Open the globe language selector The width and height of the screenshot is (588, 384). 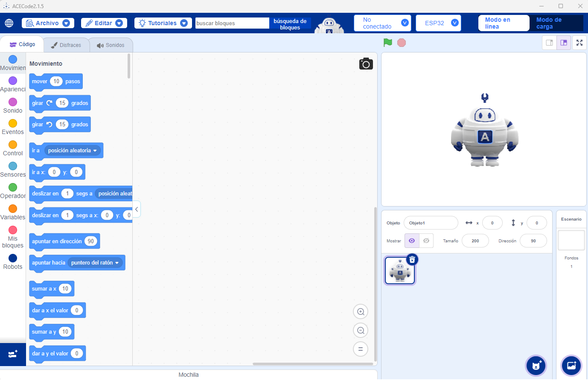click(x=9, y=23)
